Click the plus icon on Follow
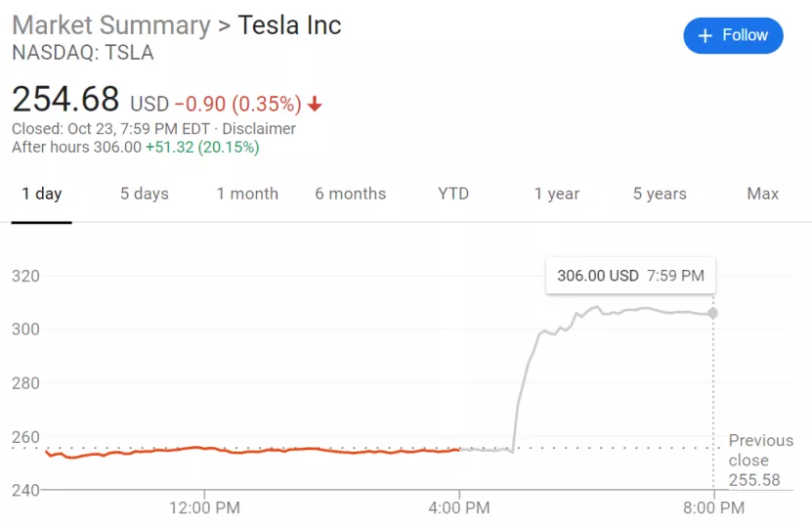 pyautogui.click(x=705, y=35)
